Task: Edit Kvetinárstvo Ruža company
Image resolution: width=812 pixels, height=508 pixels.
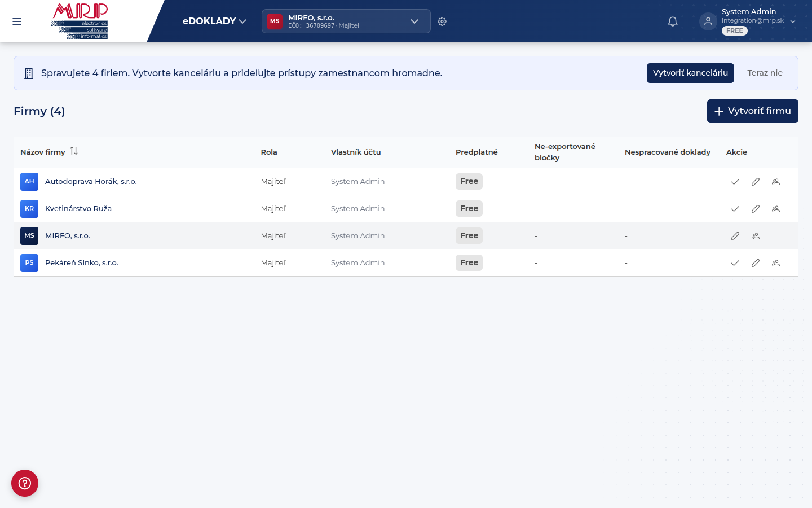Action: tap(756, 209)
